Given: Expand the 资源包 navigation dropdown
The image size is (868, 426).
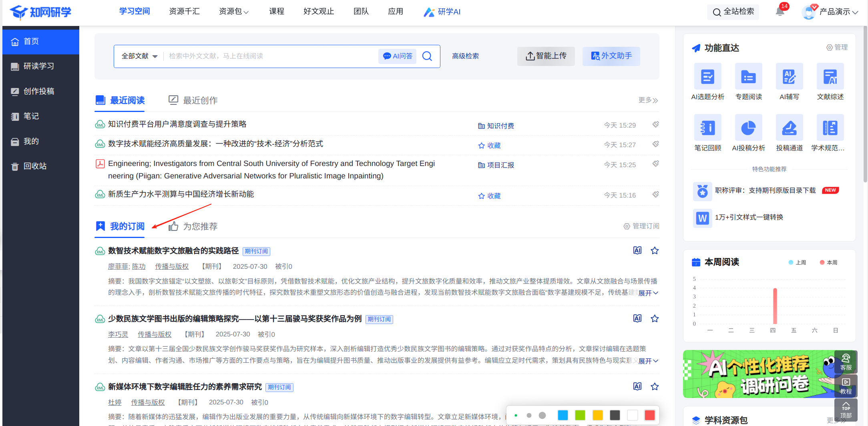Looking at the screenshot, I should (x=234, y=12).
